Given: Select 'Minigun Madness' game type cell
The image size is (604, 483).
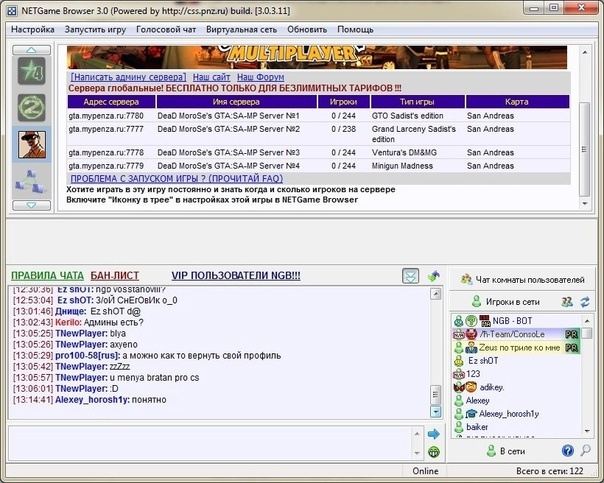Looking at the screenshot, I should (402, 166).
